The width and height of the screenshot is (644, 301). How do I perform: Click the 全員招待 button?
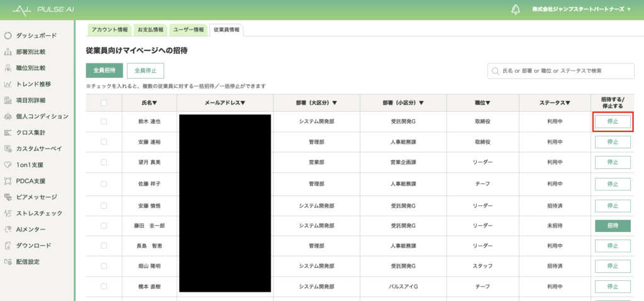[x=104, y=70]
